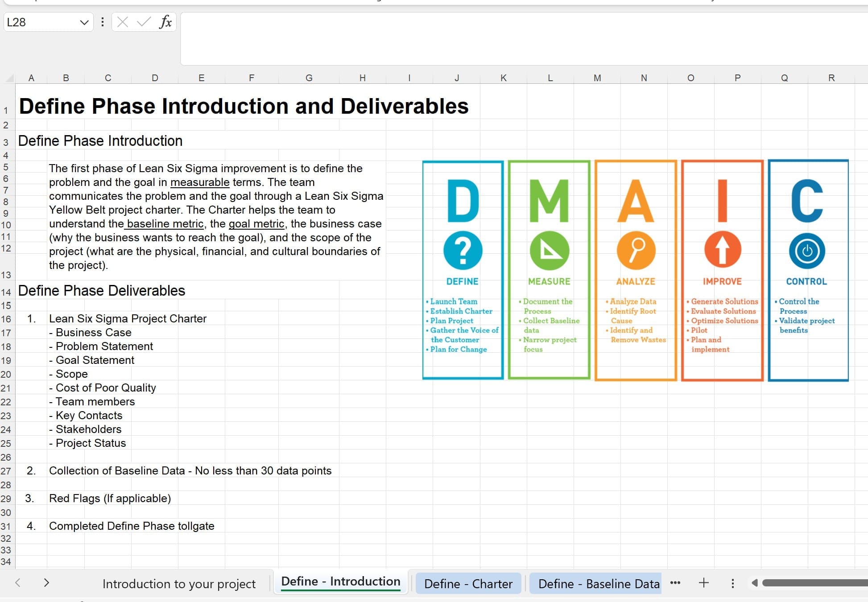Click the Cancel X formula bar icon

[123, 22]
